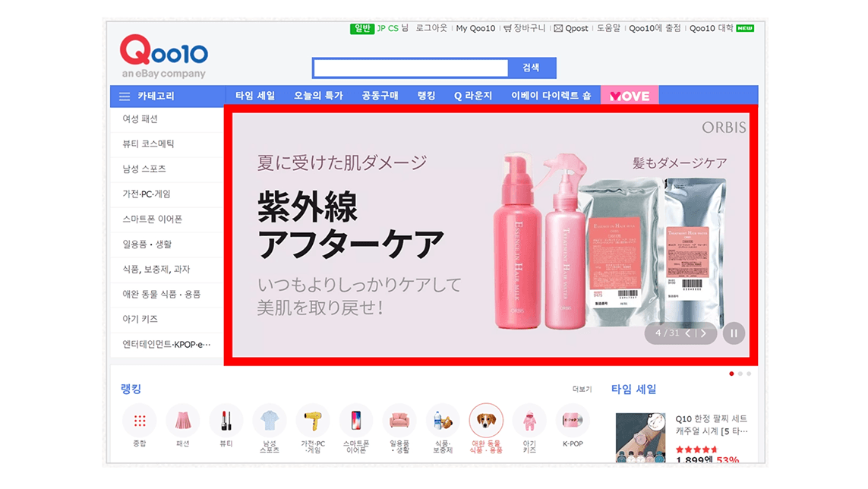Open the 공동구매 tab
This screenshot has width=868, height=489.
pyautogui.click(x=380, y=96)
